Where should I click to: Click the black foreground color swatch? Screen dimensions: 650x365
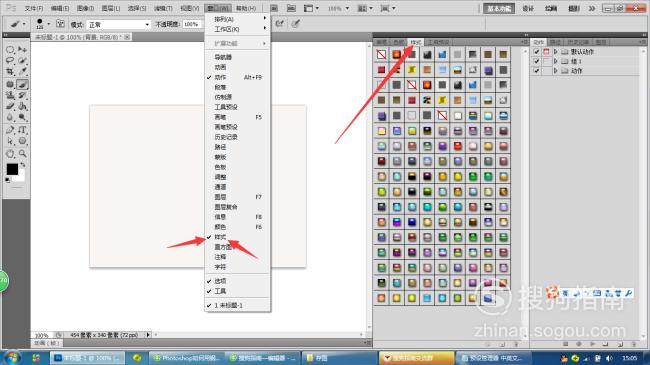(x=12, y=169)
